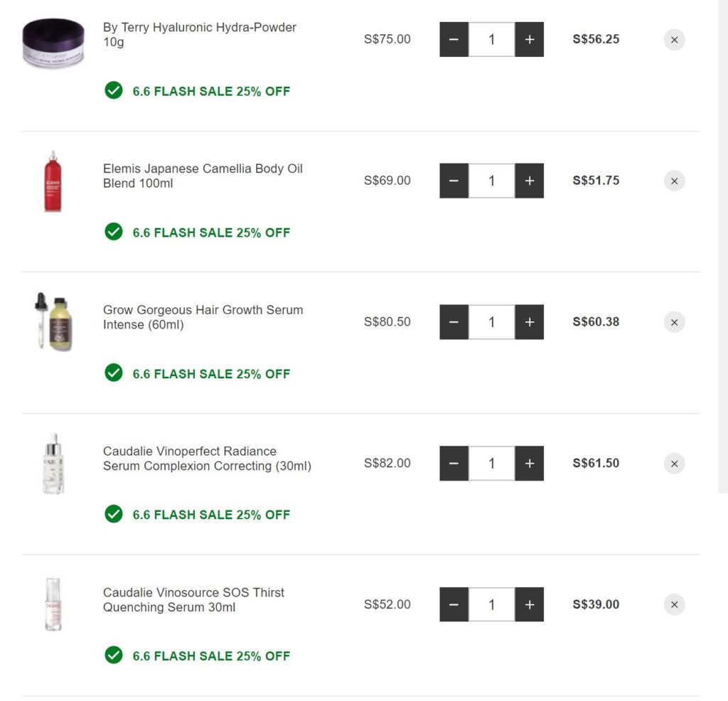Remove By Terry Hydra-Powder from cart
The image size is (728, 701).
coord(674,40)
